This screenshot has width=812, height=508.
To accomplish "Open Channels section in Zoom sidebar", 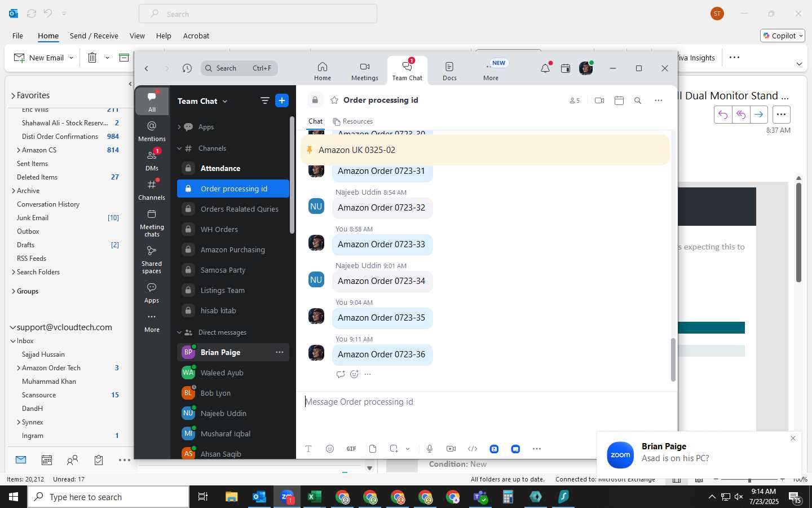I will 152,190.
